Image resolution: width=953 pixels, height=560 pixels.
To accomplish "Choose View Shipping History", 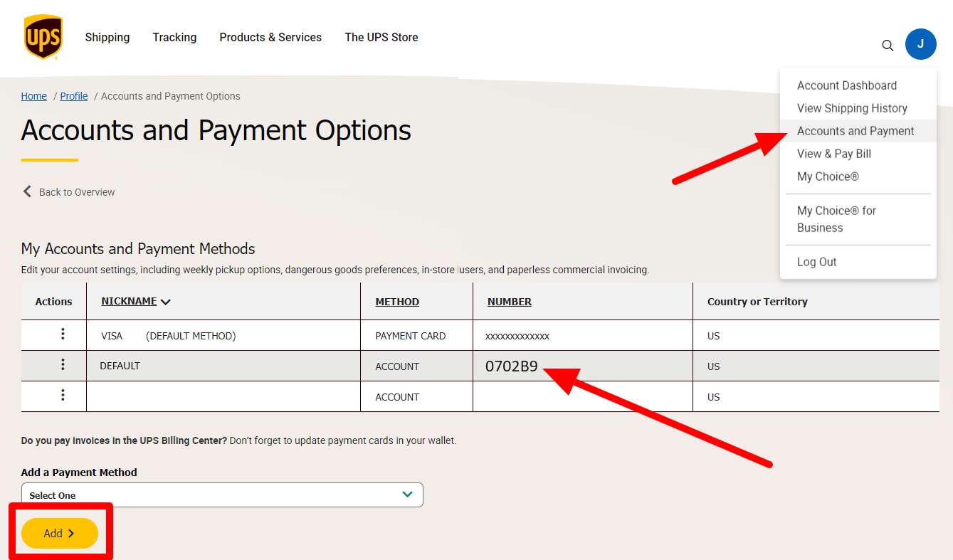I will [x=852, y=108].
